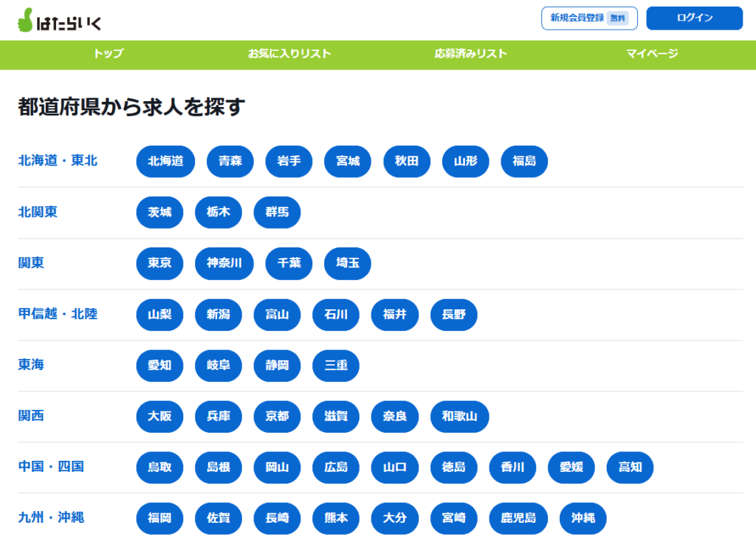Open 北海道・東北 region link
Image resolution: width=756 pixels, height=545 pixels.
(58, 160)
